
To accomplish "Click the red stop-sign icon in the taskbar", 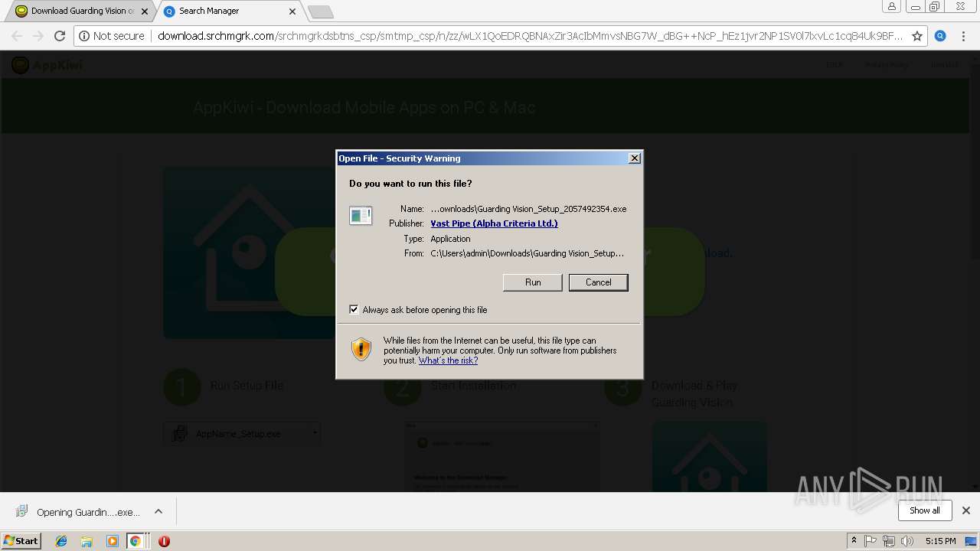I will 164,541.
